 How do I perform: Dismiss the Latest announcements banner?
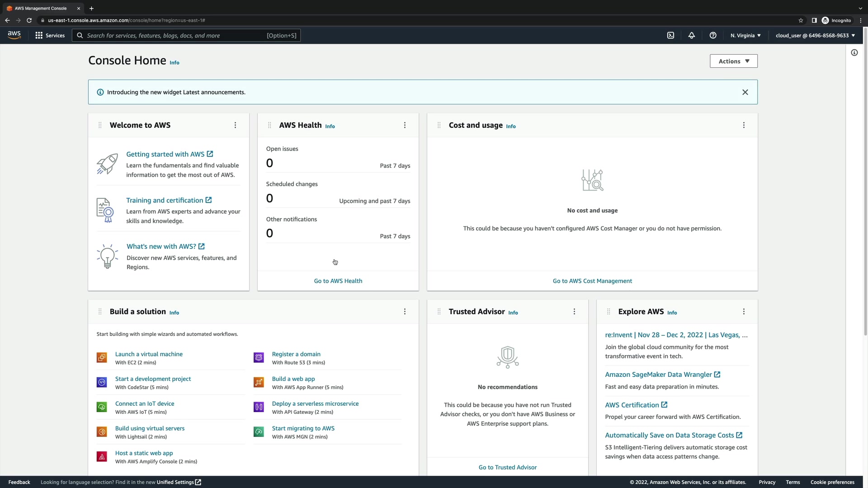pos(745,92)
